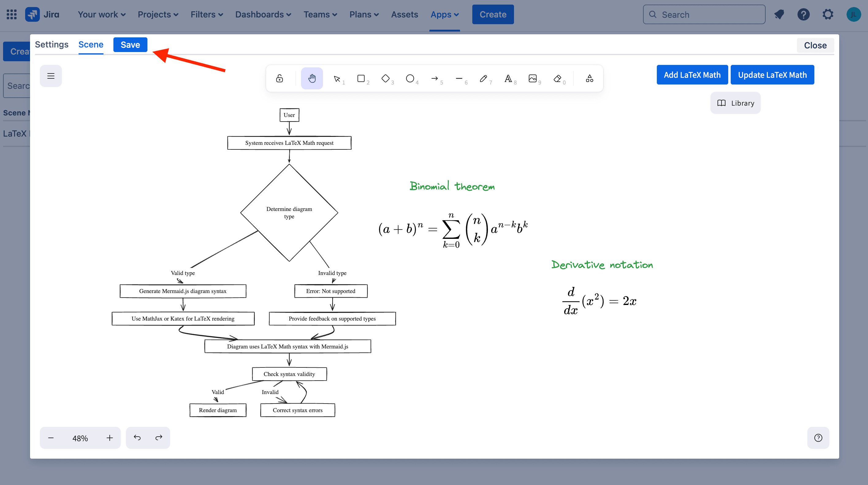Expand the Your work menu
This screenshot has height=485, width=868.
[101, 14]
